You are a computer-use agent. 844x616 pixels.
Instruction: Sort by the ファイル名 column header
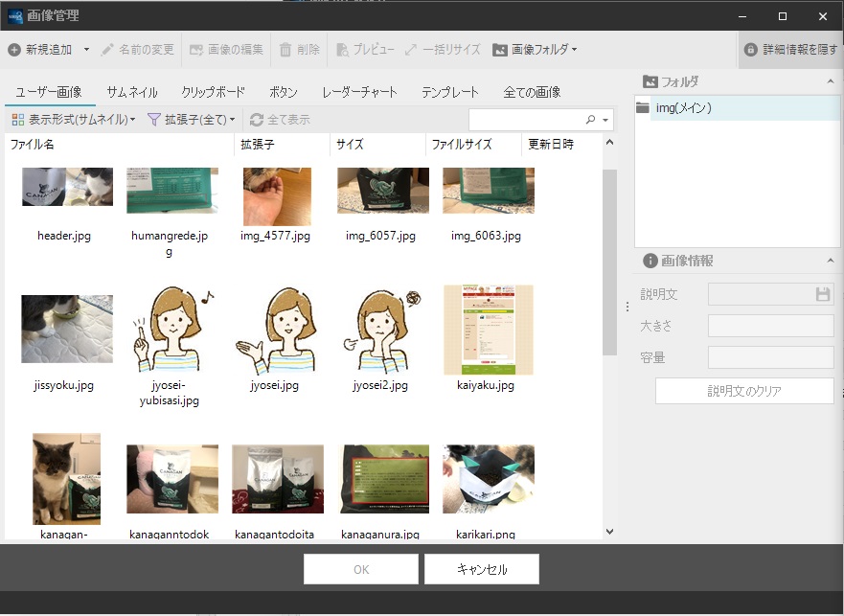[x=120, y=145]
